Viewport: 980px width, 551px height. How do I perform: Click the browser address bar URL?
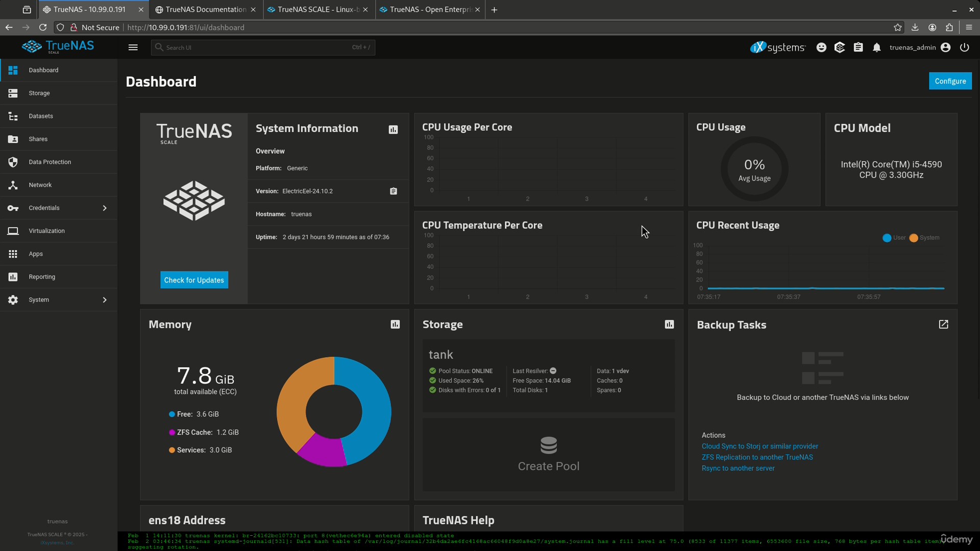pyautogui.click(x=185, y=28)
